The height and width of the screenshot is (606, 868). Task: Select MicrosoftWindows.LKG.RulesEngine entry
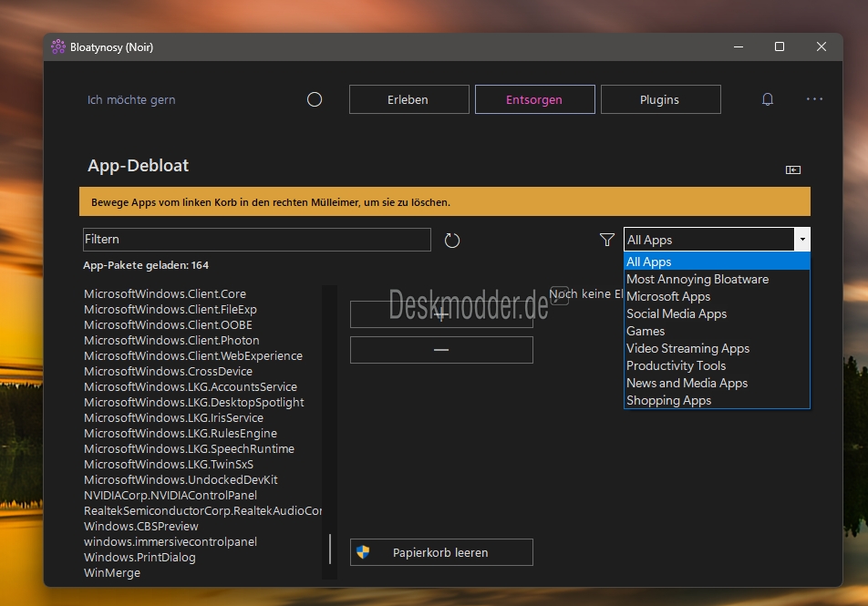point(181,434)
